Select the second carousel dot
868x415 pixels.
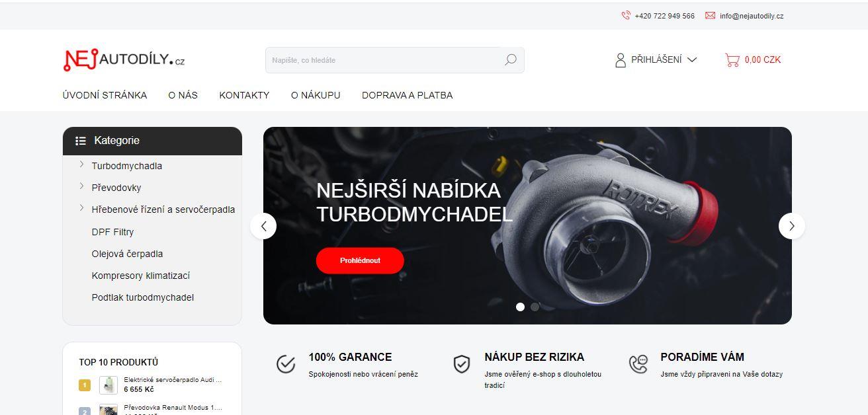tap(535, 307)
